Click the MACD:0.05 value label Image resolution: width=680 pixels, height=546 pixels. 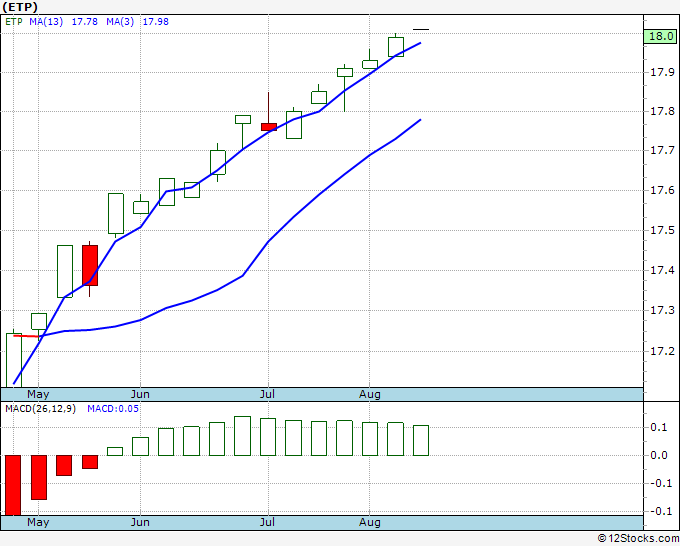pos(113,409)
